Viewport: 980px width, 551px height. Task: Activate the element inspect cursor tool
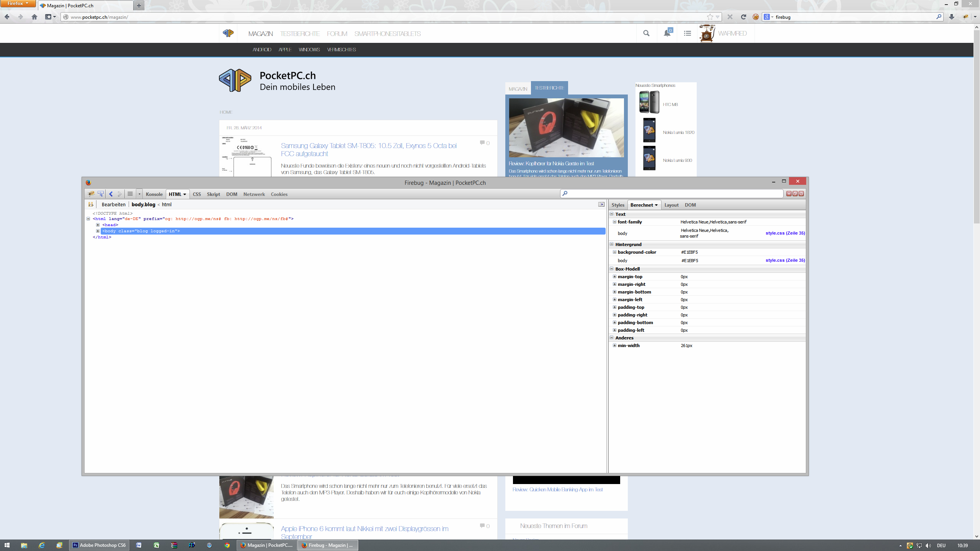click(101, 194)
